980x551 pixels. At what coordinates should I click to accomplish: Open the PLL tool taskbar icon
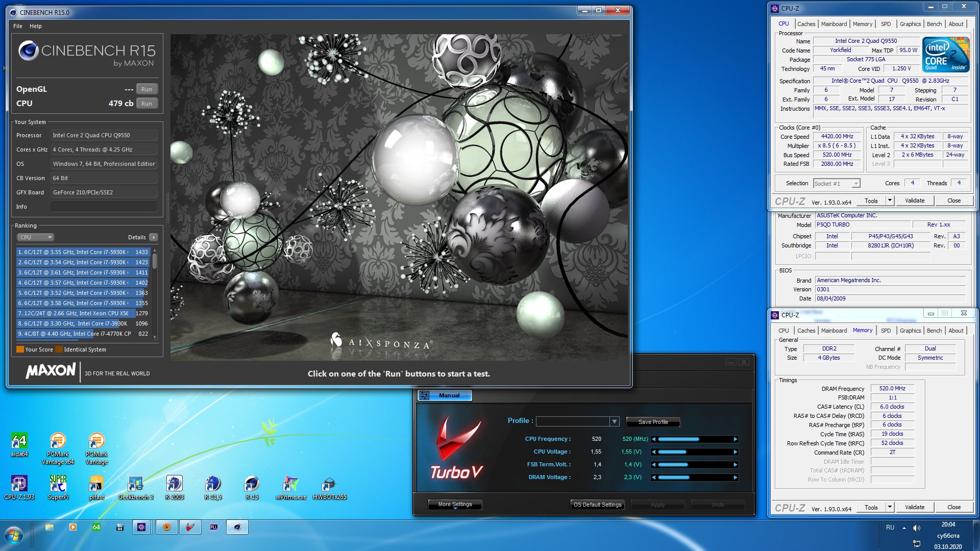(214, 528)
